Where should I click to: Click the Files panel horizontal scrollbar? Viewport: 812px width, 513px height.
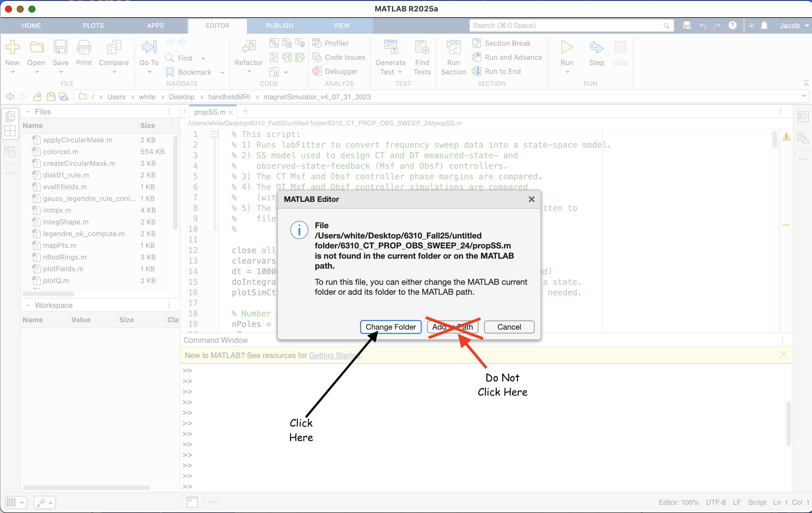tap(48, 294)
